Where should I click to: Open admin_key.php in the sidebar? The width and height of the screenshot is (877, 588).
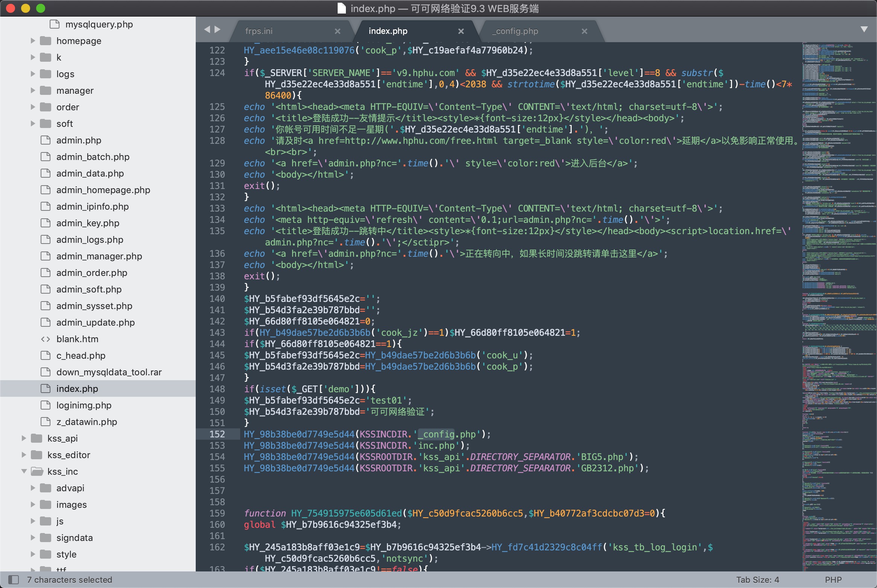point(88,223)
